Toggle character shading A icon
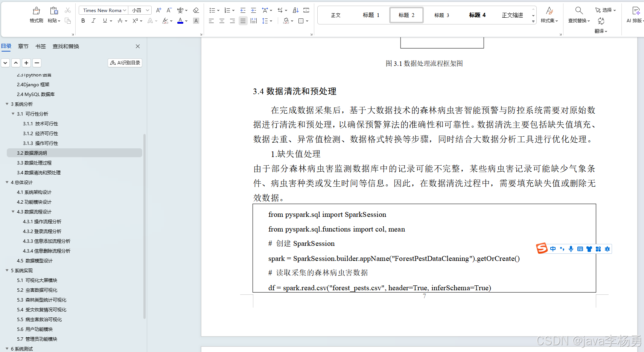 coord(196,21)
